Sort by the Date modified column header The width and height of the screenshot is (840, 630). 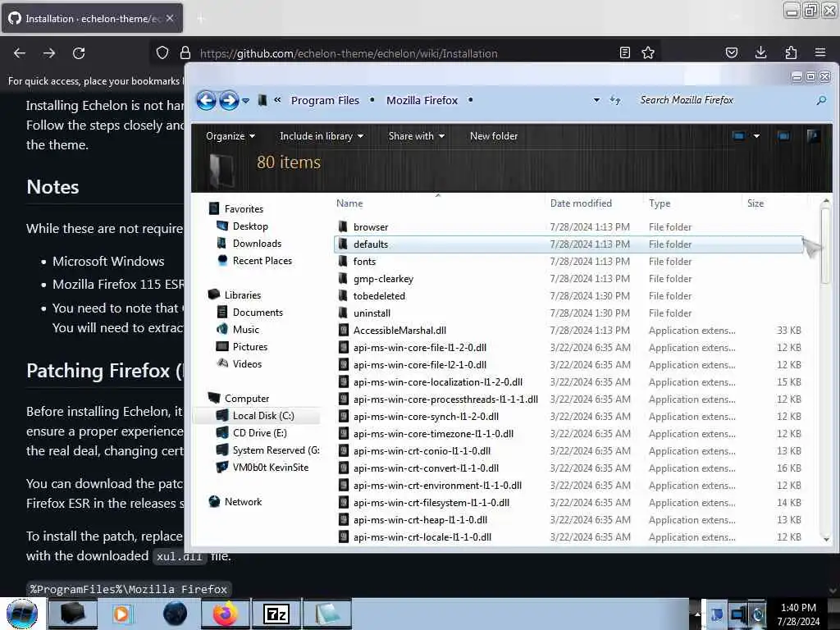click(581, 203)
